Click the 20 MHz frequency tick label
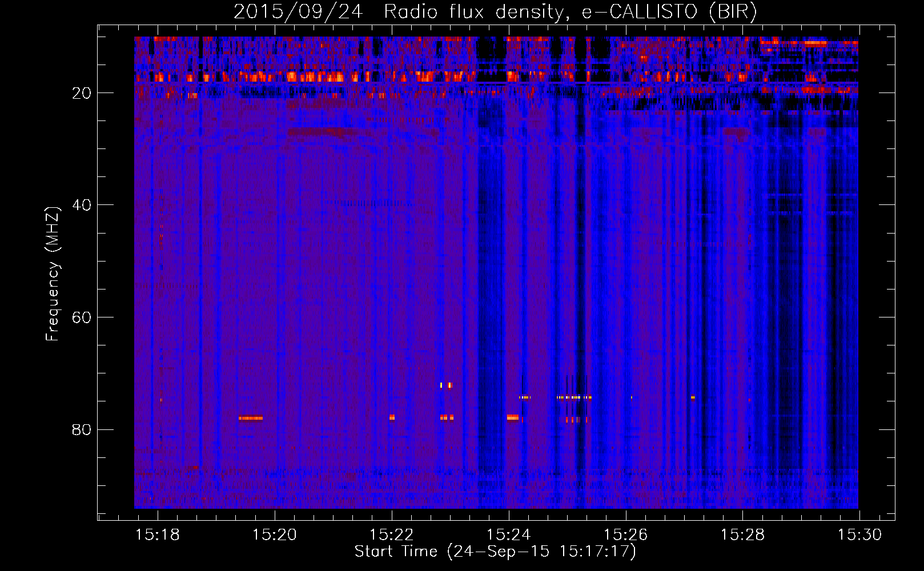Screen dimensions: 924x571 coord(82,93)
